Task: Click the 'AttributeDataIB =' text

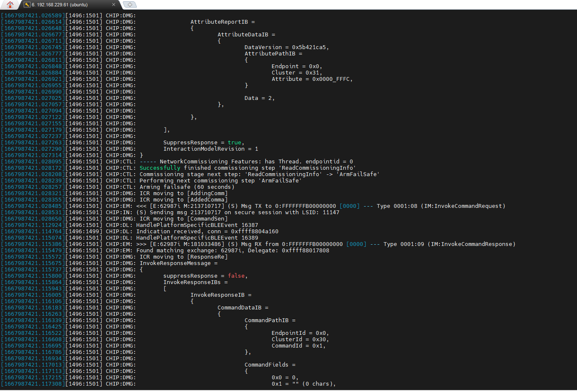Action: coord(246,35)
